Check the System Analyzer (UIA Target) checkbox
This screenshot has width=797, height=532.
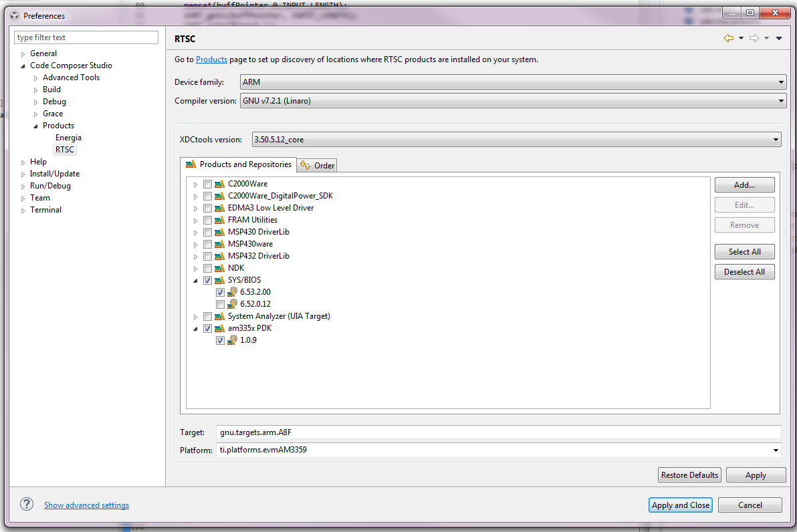click(x=207, y=317)
